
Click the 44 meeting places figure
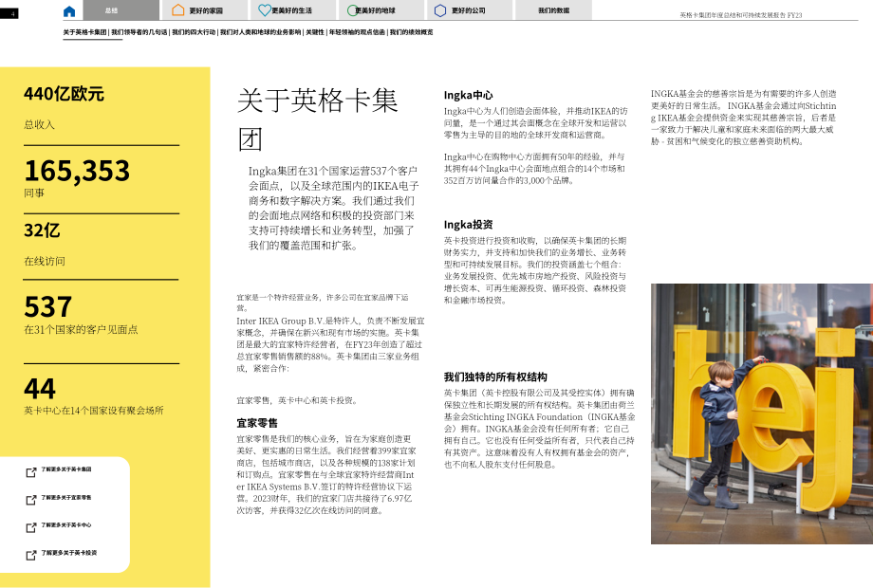click(x=40, y=388)
